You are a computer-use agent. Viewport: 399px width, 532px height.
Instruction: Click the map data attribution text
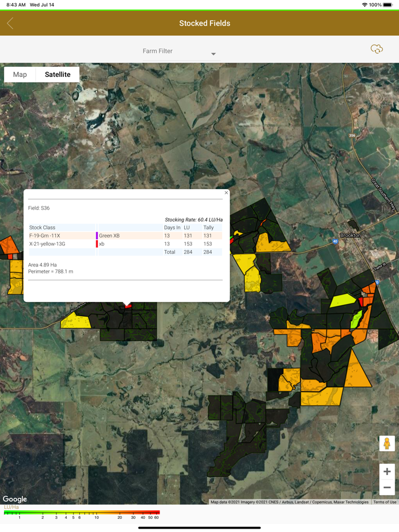point(290,502)
